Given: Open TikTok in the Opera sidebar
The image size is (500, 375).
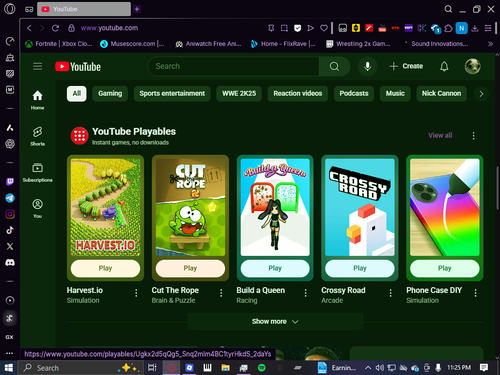Looking at the screenshot, I should [x=10, y=230].
